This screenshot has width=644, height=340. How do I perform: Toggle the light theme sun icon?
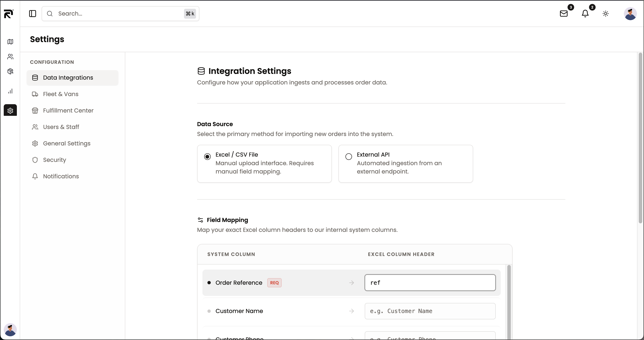(x=605, y=14)
